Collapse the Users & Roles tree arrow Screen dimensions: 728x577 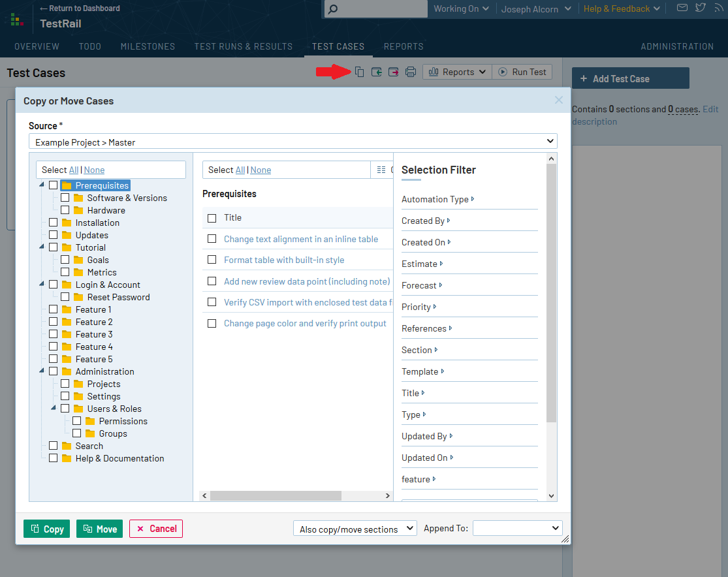pos(54,407)
